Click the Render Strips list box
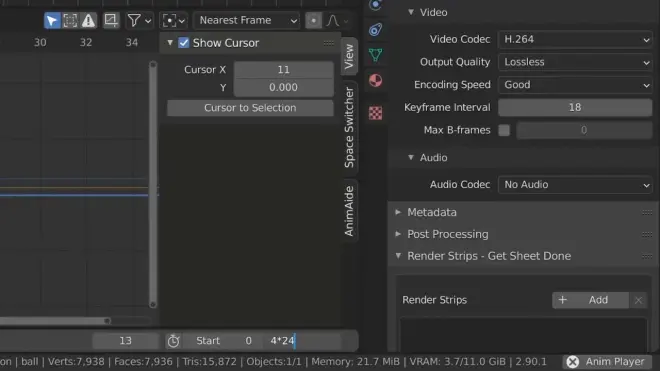Screen dimensions: 660x371 523,335
